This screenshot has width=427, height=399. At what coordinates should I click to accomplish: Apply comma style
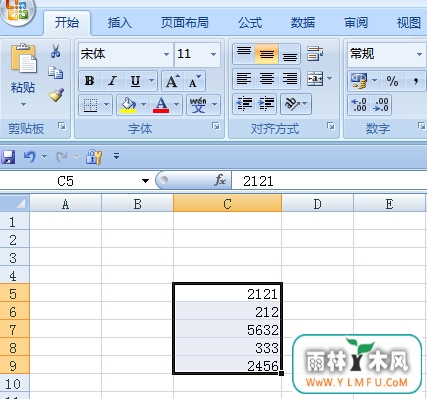click(x=416, y=81)
